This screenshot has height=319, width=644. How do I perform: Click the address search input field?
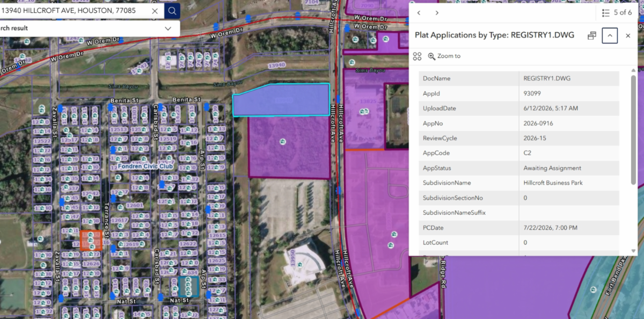pos(74,10)
